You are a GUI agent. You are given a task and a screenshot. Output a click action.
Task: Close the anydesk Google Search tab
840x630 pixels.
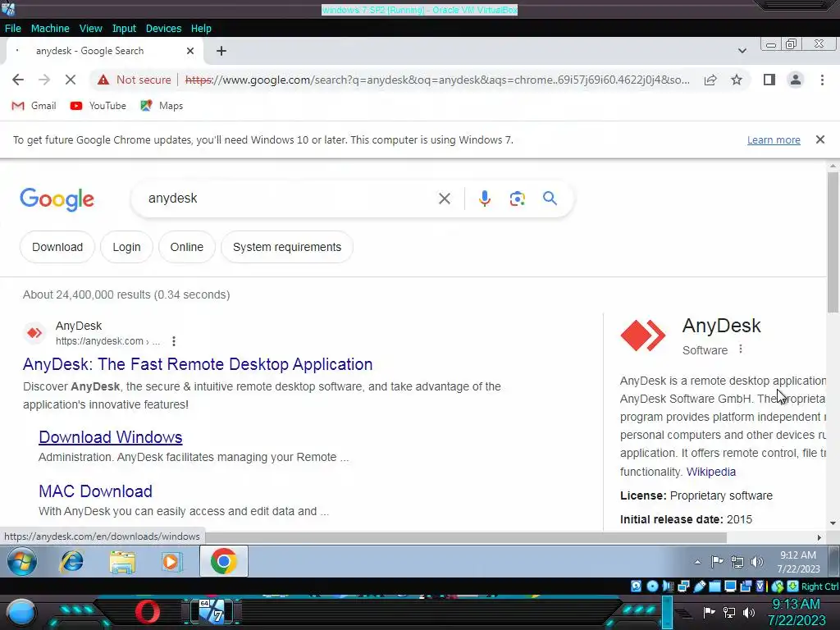click(190, 51)
